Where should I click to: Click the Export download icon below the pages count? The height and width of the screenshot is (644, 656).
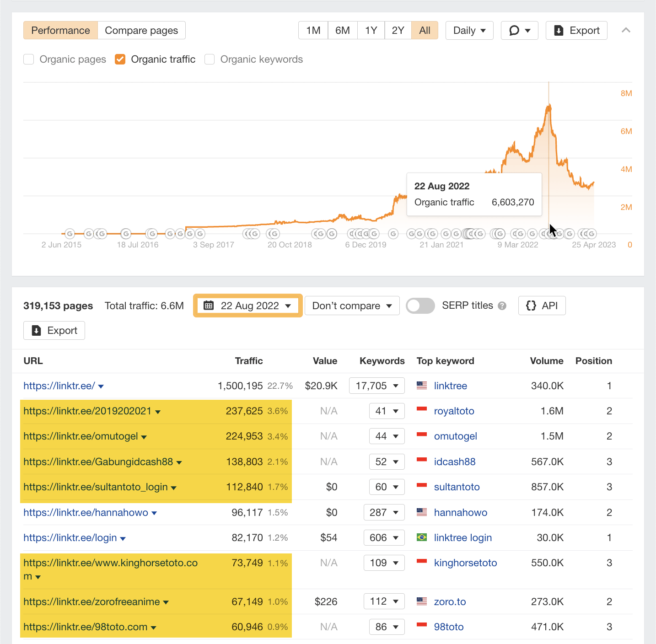click(37, 330)
